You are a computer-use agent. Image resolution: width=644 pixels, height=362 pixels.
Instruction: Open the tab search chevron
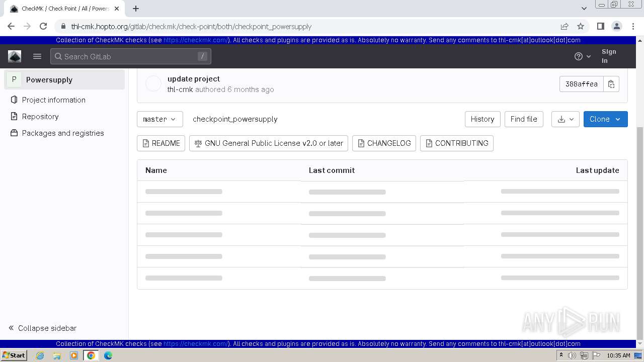click(x=584, y=9)
